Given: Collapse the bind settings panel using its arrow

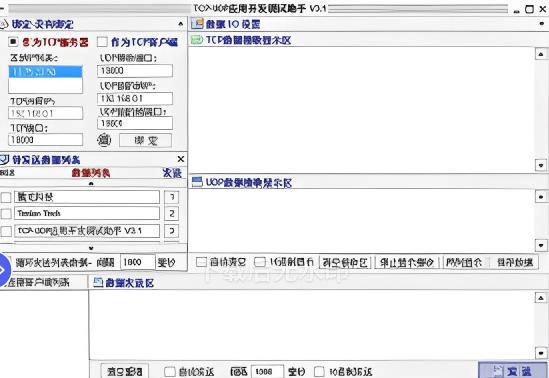Looking at the screenshot, I should pos(181,24).
